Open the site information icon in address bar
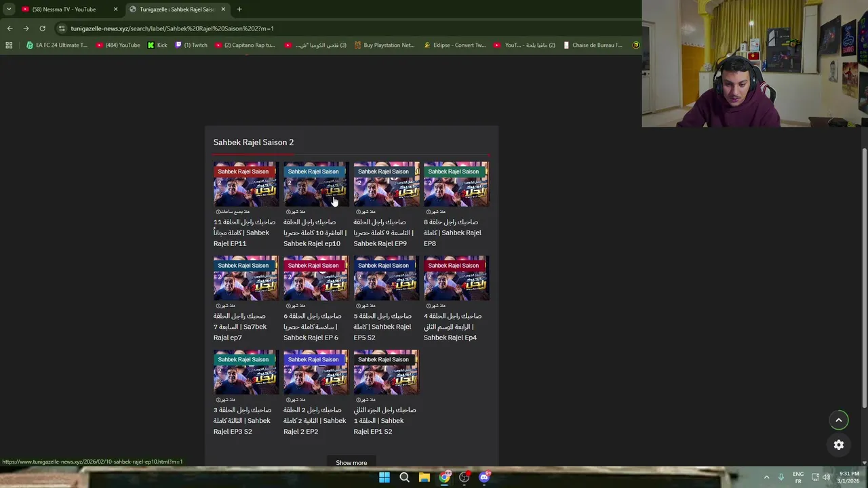 pyautogui.click(x=62, y=28)
